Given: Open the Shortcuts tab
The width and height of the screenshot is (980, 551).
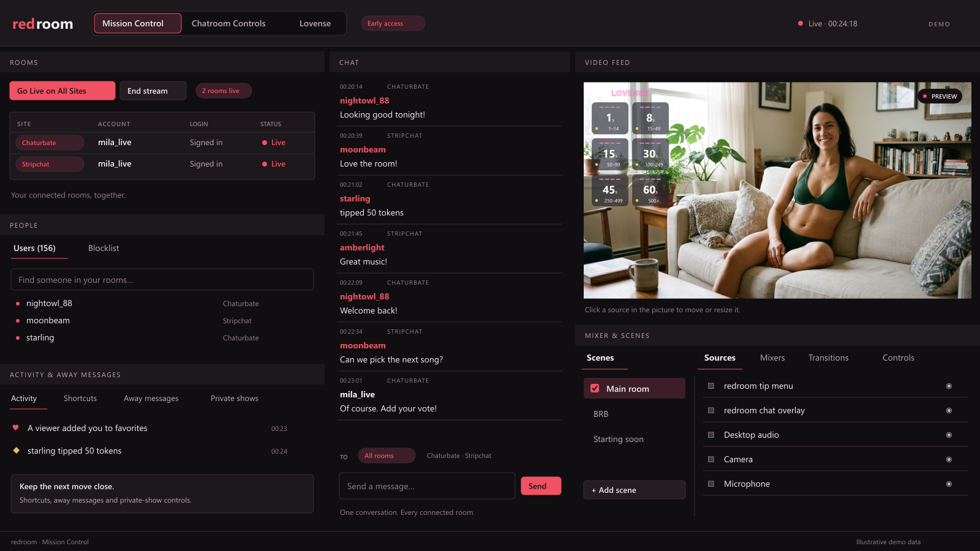Looking at the screenshot, I should (x=80, y=399).
